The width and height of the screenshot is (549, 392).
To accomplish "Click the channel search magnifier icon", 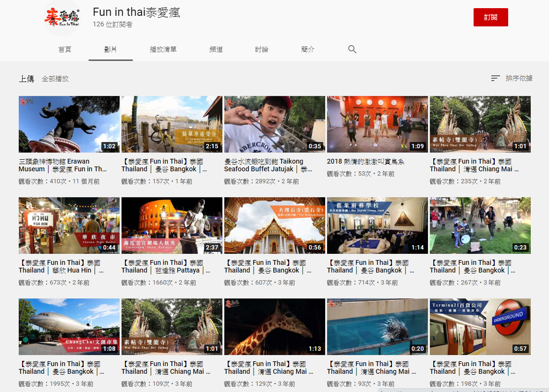I will pos(352,49).
